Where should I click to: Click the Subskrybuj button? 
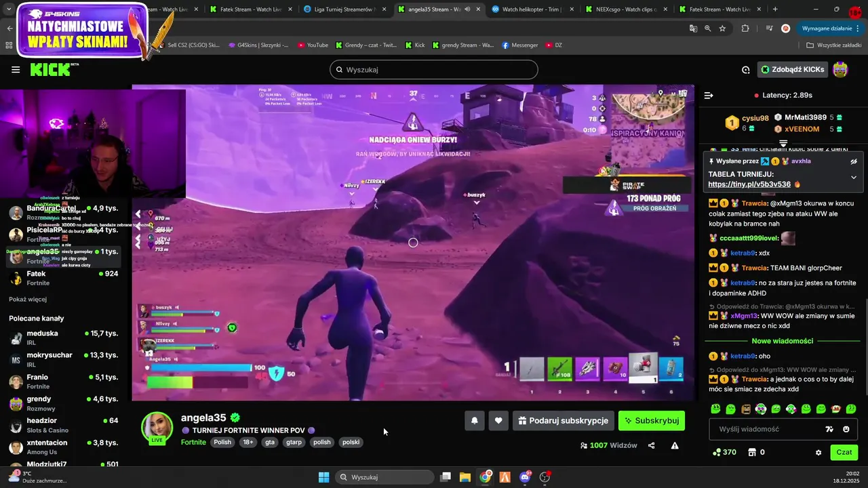click(652, 421)
